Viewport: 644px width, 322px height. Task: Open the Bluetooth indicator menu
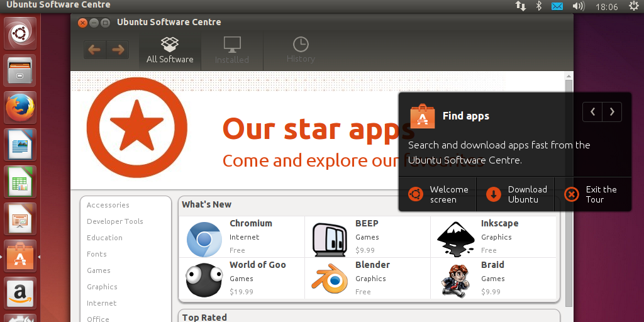tap(539, 6)
